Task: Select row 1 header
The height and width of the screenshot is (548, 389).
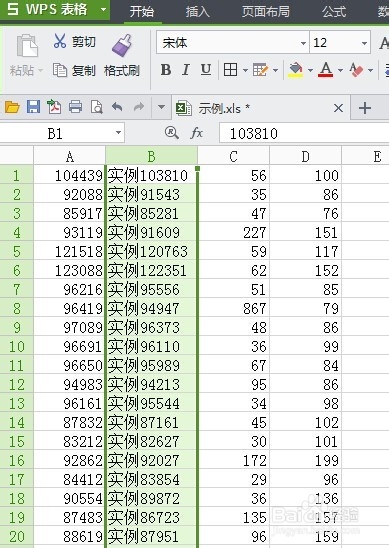Action: click(x=16, y=175)
